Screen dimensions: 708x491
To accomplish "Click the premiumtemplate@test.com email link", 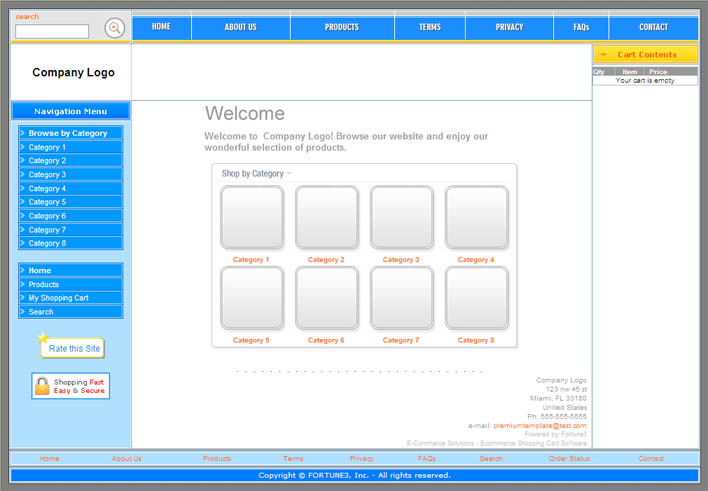I will point(540,426).
